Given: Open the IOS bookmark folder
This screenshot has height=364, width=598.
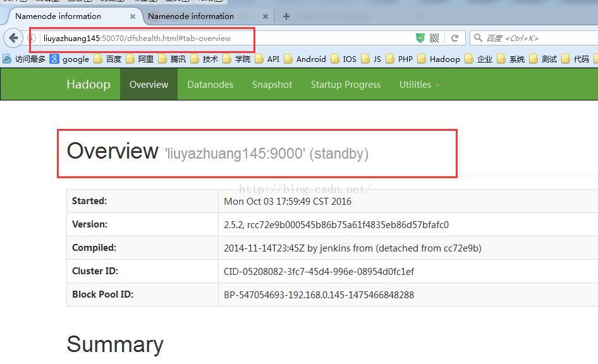Looking at the screenshot, I should [x=343, y=59].
